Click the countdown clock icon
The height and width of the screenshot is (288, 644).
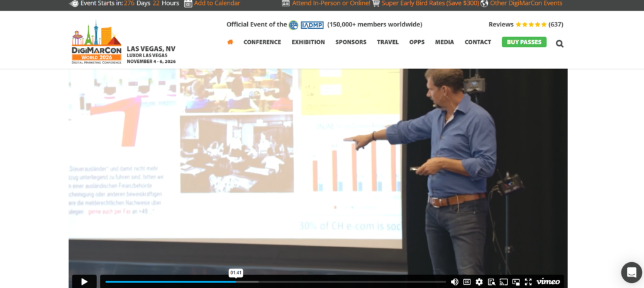point(74,3)
